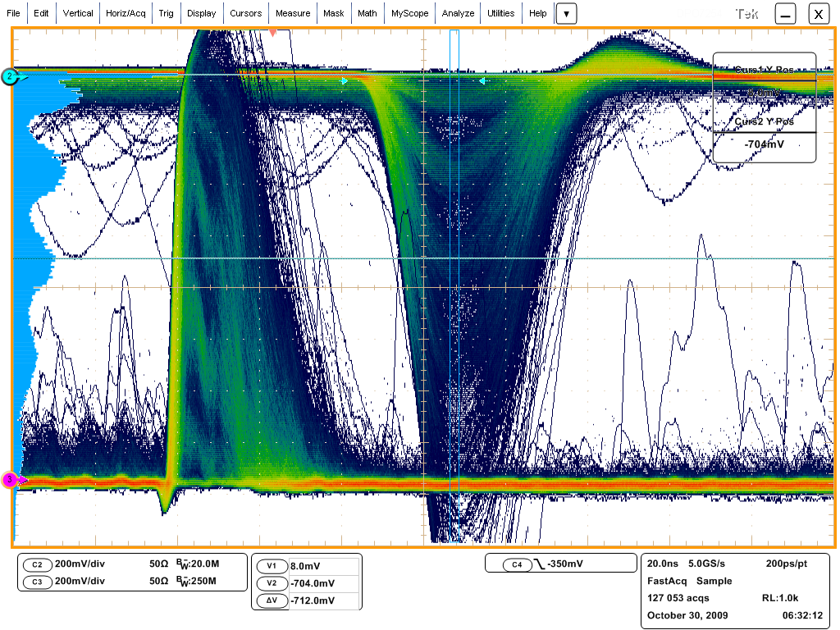
Task: Open the Horiz/Acq menu
Action: pos(126,14)
